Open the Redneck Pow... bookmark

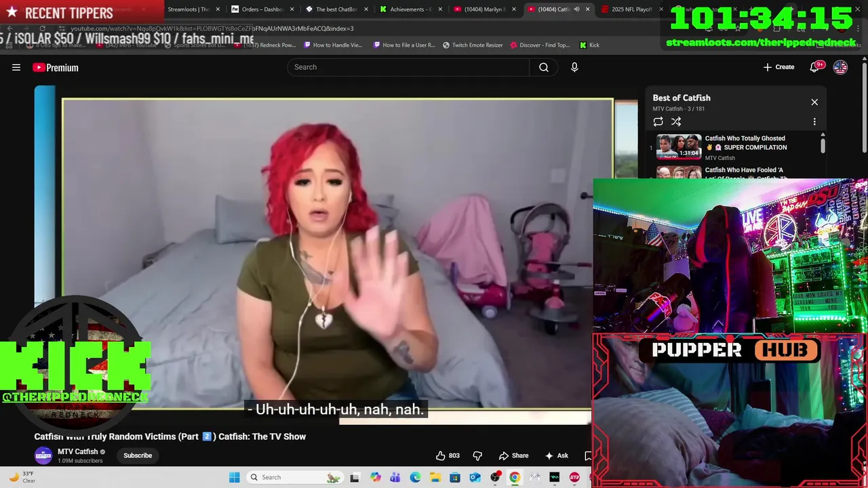point(264,45)
